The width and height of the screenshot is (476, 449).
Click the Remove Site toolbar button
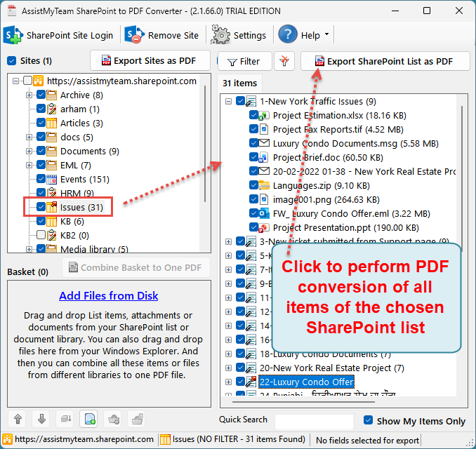(162, 35)
